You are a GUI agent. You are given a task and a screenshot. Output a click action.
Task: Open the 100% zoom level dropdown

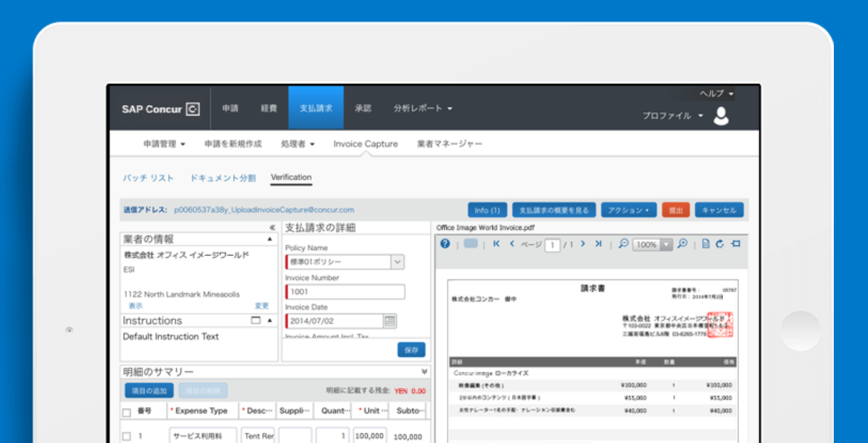pos(666,244)
